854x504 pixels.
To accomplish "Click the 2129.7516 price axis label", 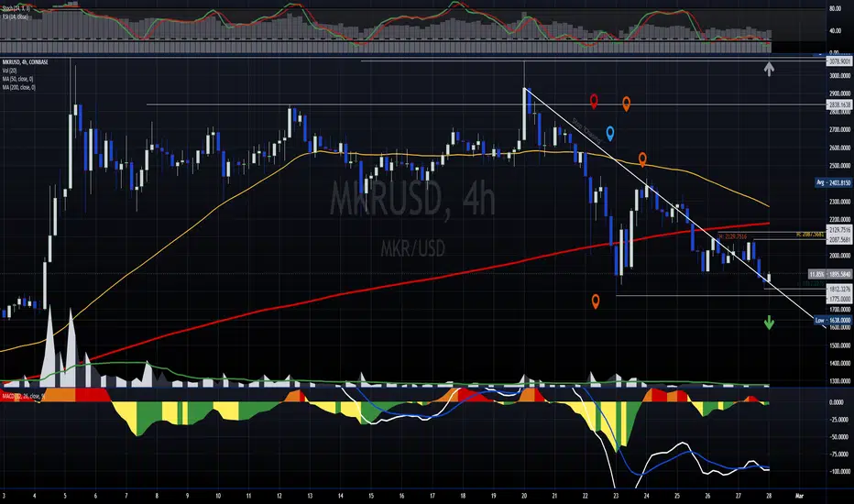I will 839,230.
